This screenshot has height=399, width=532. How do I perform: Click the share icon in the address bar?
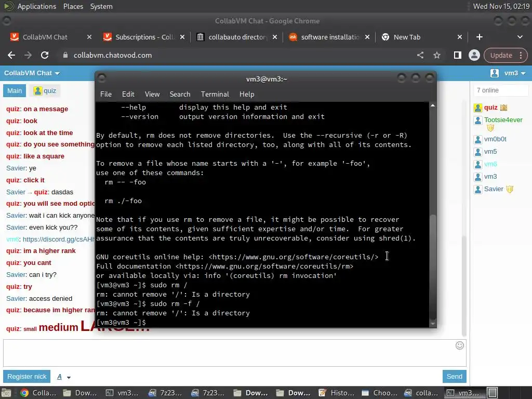pos(420,55)
